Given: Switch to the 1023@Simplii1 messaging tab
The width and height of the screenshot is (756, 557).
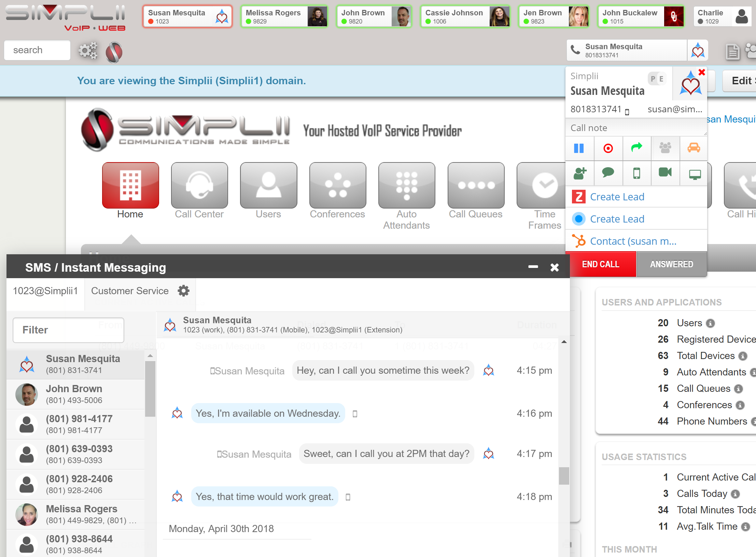Looking at the screenshot, I should (45, 291).
